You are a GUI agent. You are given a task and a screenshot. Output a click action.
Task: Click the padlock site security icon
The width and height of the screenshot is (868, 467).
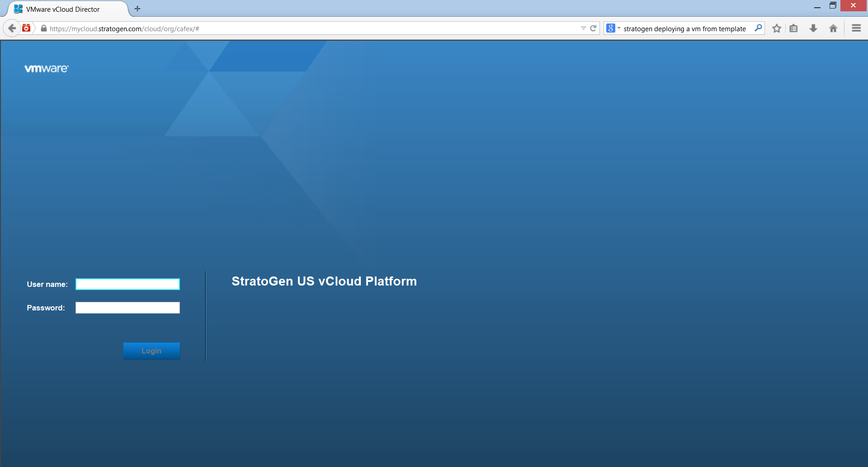click(44, 28)
